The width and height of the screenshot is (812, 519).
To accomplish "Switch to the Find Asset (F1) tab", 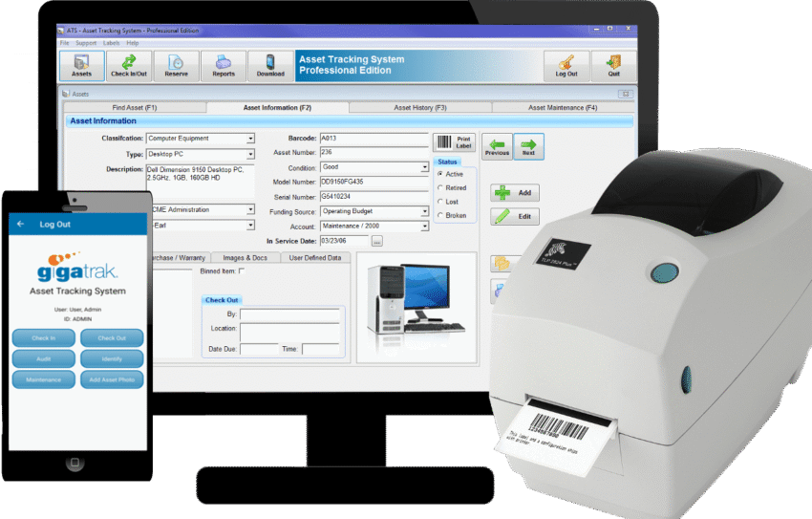I will point(135,108).
